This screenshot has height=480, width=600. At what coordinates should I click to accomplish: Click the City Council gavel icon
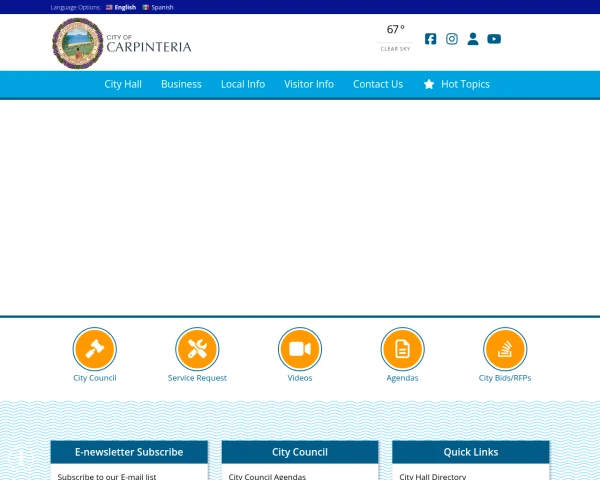click(95, 349)
